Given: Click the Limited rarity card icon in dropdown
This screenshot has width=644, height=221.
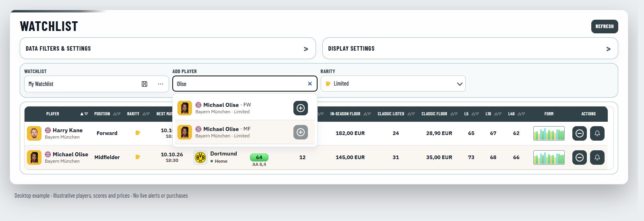Looking at the screenshot, I should (328, 84).
